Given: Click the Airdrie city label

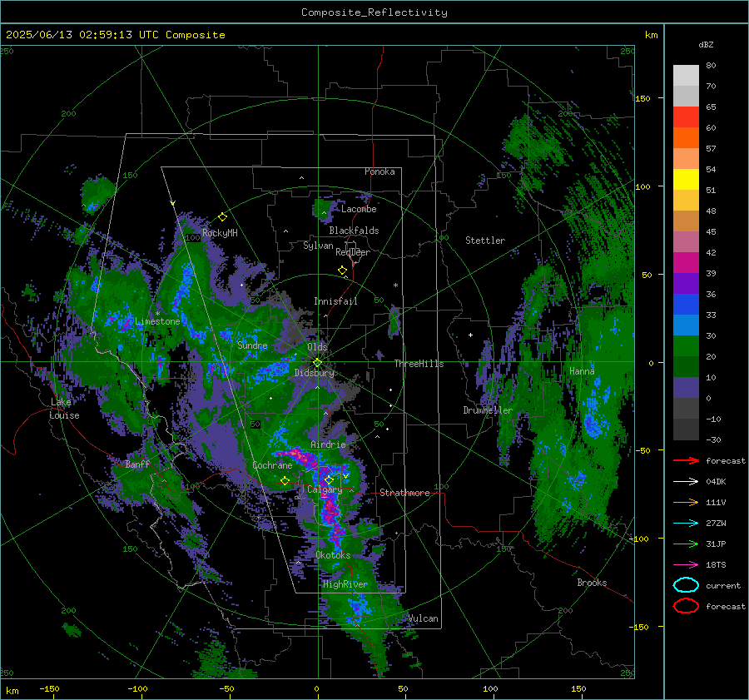Looking at the screenshot, I should [x=328, y=444].
